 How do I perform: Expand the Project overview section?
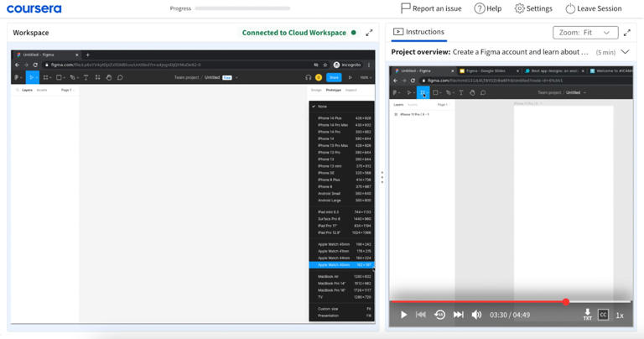[x=625, y=52]
